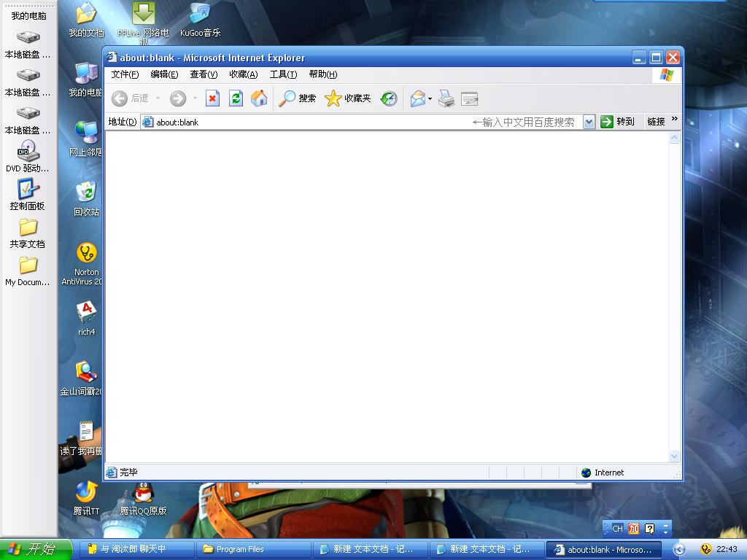Open the 收藏(A) menu
Viewport: 747px width, 560px height.
point(243,74)
